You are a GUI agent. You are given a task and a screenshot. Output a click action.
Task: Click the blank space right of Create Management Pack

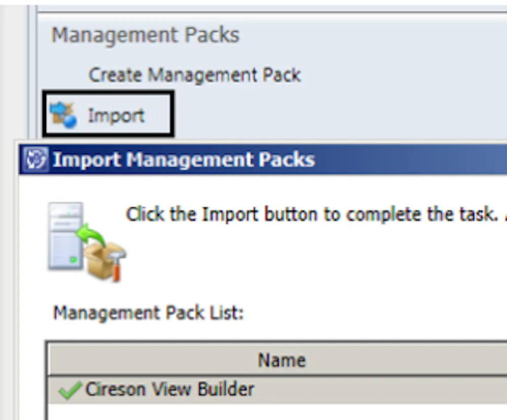tap(404, 75)
